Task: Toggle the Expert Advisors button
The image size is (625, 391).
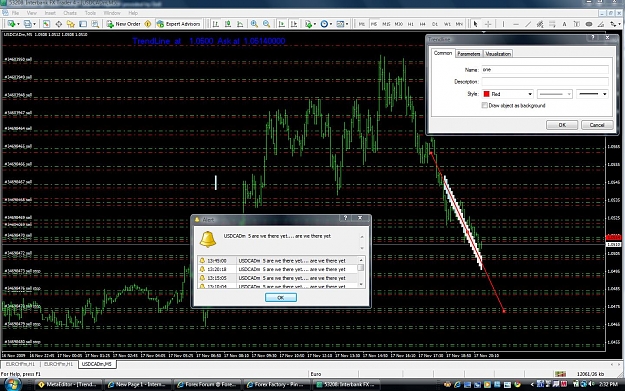Action: [x=179, y=24]
